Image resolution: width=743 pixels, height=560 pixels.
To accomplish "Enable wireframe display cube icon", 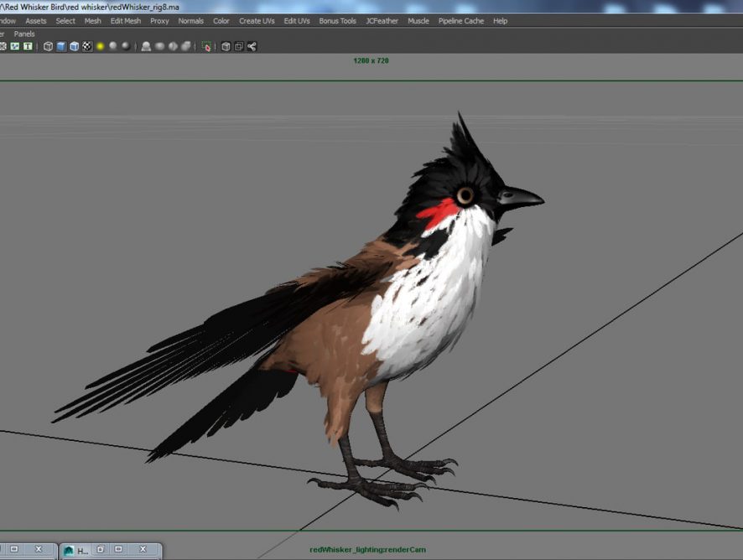I will [48, 47].
